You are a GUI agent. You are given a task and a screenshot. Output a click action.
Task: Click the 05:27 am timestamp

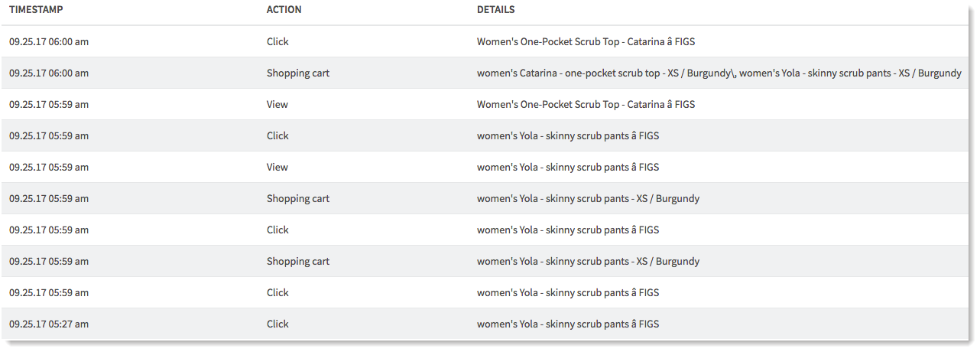(49, 324)
